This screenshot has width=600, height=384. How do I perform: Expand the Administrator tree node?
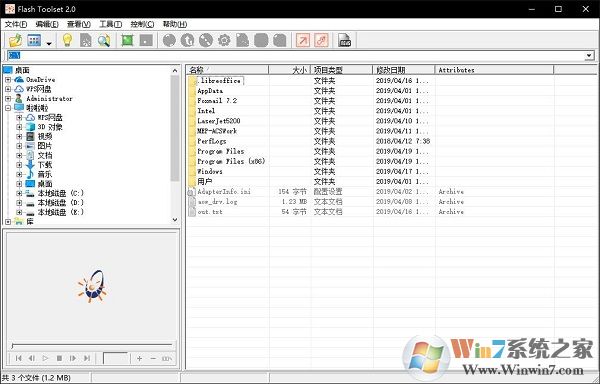point(8,99)
